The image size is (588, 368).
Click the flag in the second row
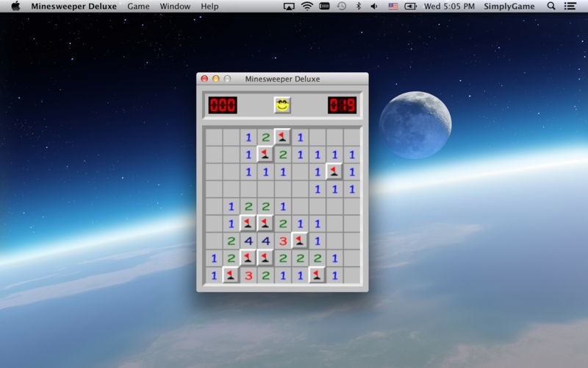pos(265,154)
